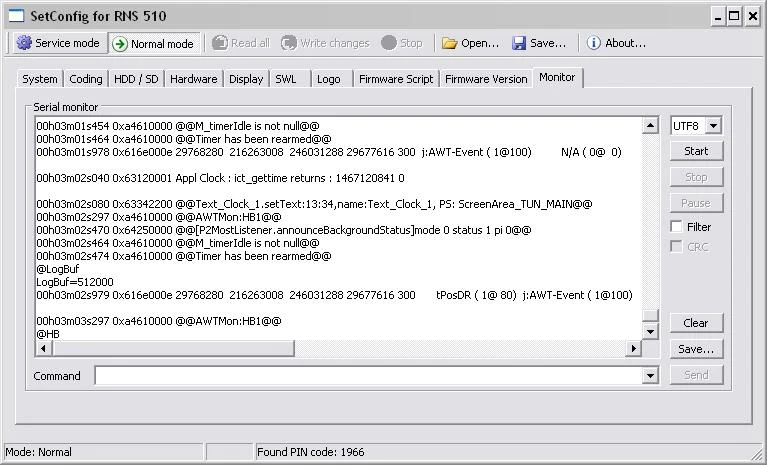This screenshot has height=465, width=767.
Task: Click 'Mode: Normal' in status bar
Action: coord(38,452)
